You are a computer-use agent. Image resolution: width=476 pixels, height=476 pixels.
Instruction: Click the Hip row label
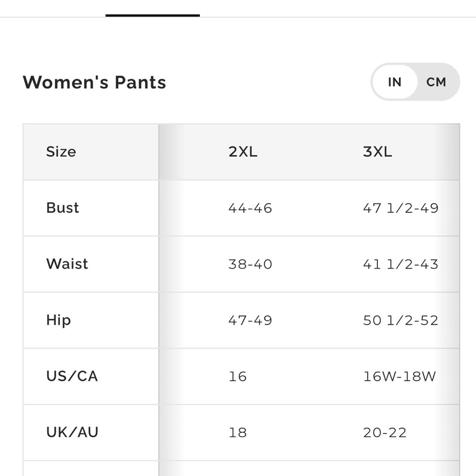click(x=59, y=320)
